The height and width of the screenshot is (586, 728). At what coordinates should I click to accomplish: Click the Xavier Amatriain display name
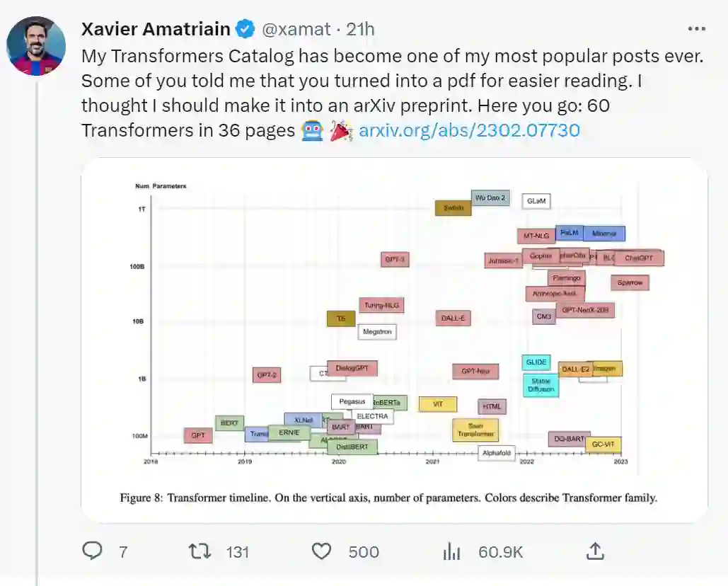[x=156, y=29]
